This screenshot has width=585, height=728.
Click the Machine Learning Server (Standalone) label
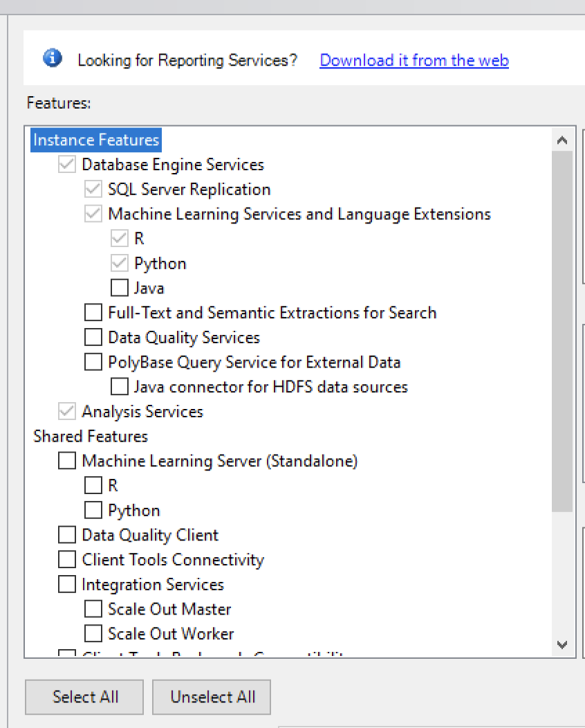220,461
